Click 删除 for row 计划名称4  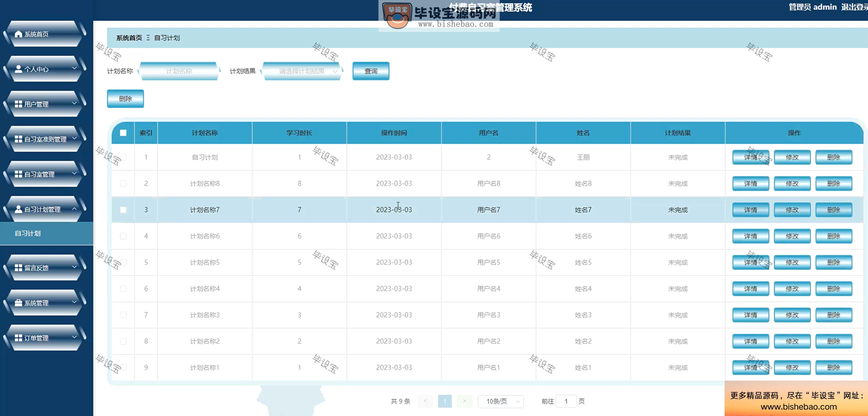[x=834, y=289]
